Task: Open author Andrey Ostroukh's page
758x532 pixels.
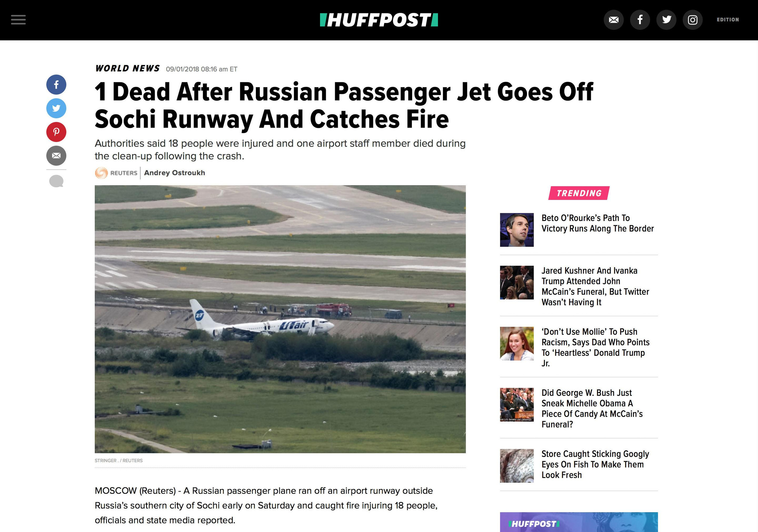Action: pyautogui.click(x=174, y=173)
